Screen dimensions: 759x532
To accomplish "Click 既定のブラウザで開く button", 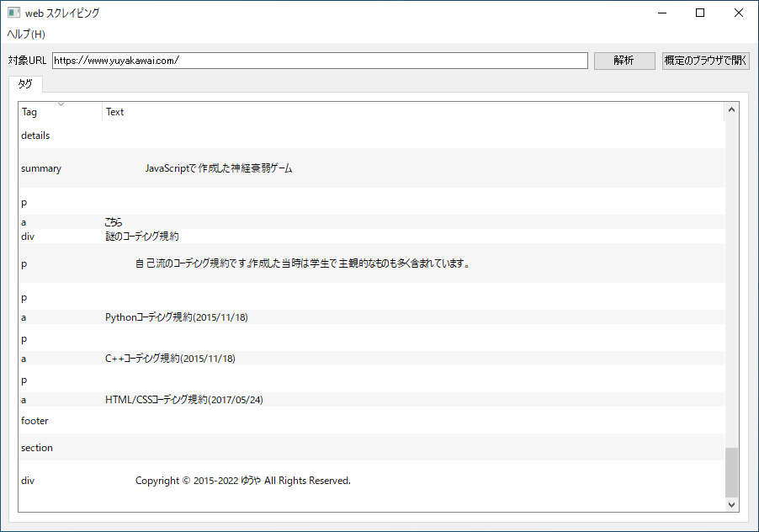I will [x=705, y=61].
